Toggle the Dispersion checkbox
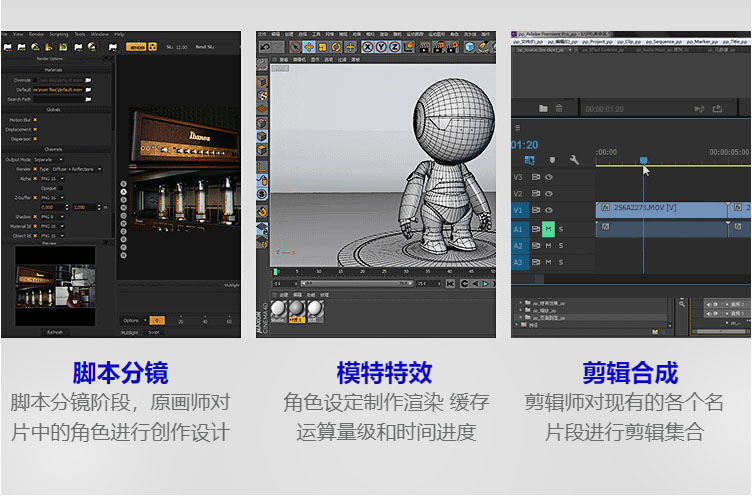 coord(35,139)
